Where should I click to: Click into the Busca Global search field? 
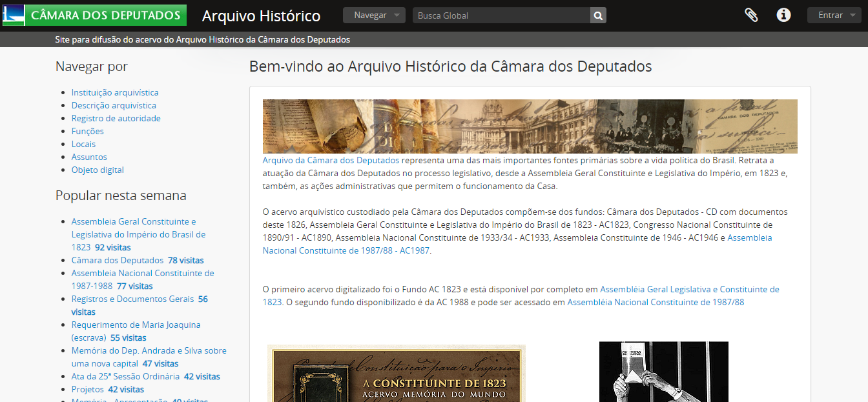(501, 15)
